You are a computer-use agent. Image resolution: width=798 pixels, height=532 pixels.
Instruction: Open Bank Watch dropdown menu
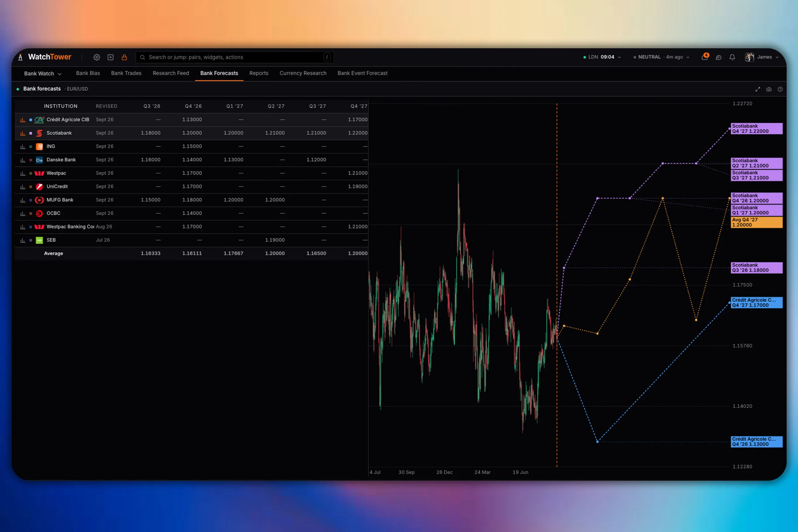pyautogui.click(x=43, y=73)
